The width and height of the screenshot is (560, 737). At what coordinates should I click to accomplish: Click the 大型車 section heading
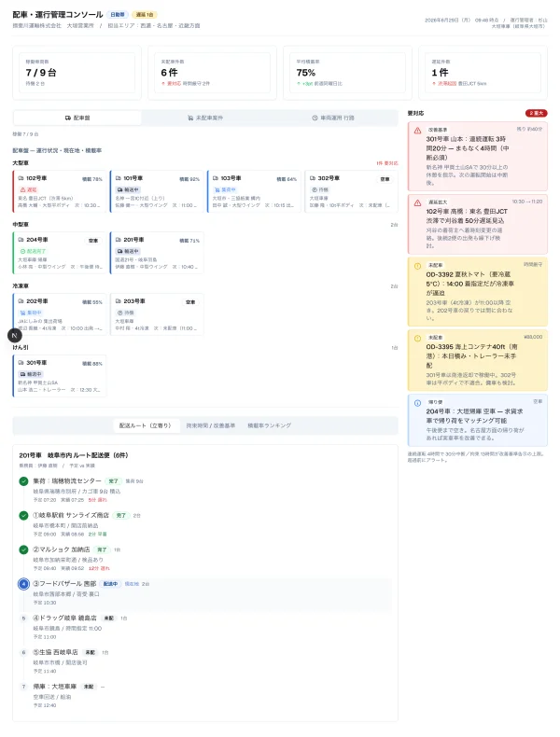pos(21,163)
